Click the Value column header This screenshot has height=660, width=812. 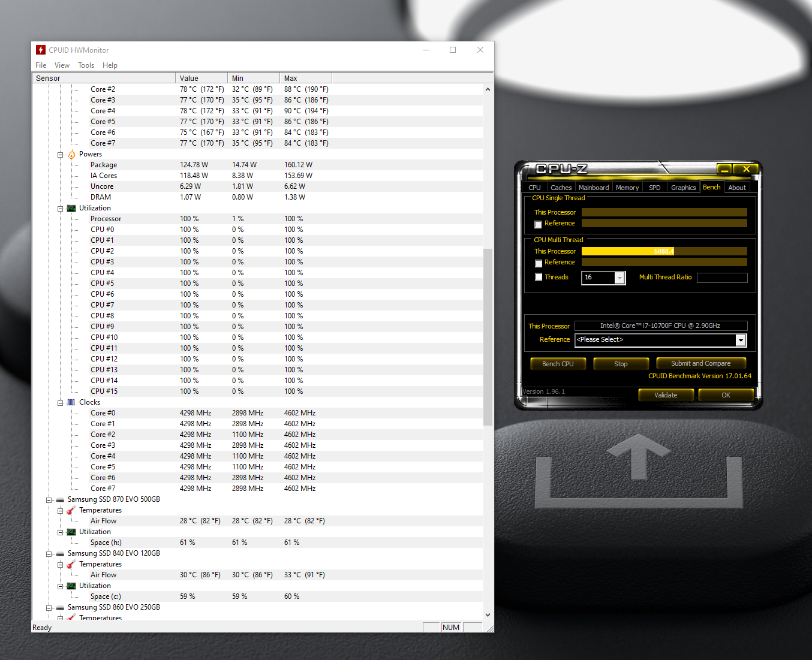click(x=202, y=78)
